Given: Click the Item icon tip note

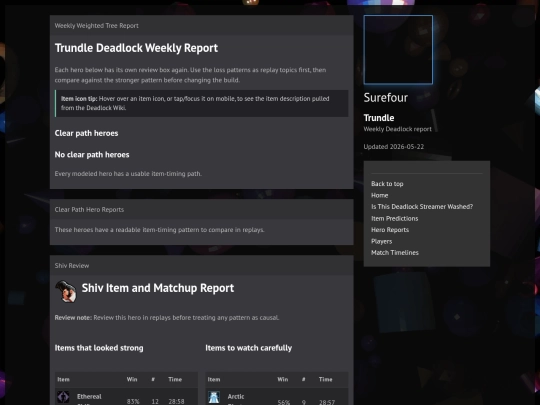Looking at the screenshot, I should pos(201,103).
